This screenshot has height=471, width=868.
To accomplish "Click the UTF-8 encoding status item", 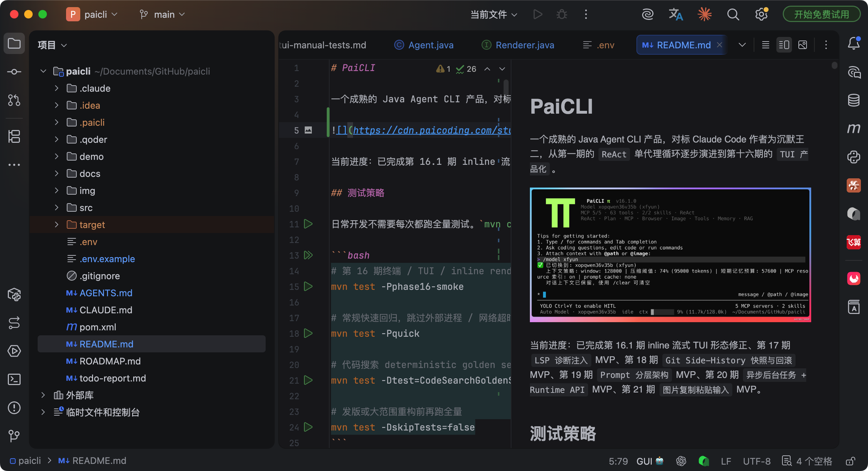I will coord(757,461).
